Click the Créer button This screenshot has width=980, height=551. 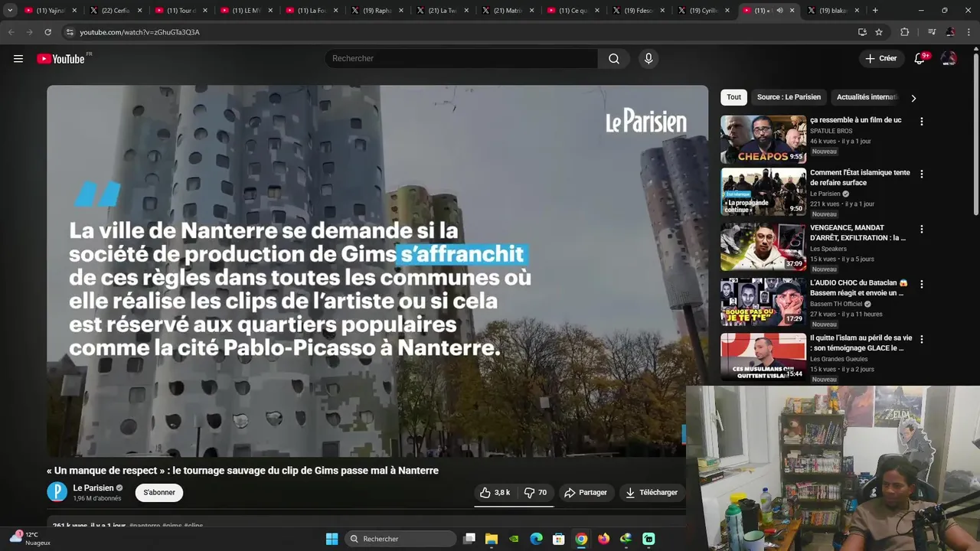pos(880,59)
